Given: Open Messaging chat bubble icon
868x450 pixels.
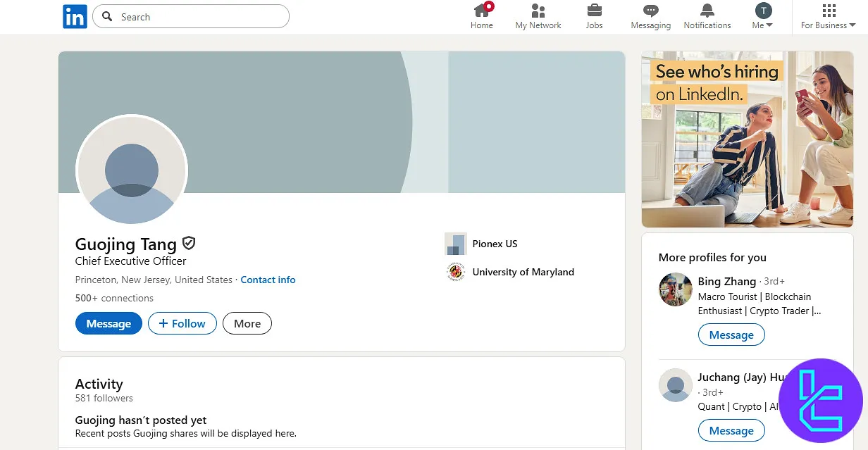Looking at the screenshot, I should 650,11.
